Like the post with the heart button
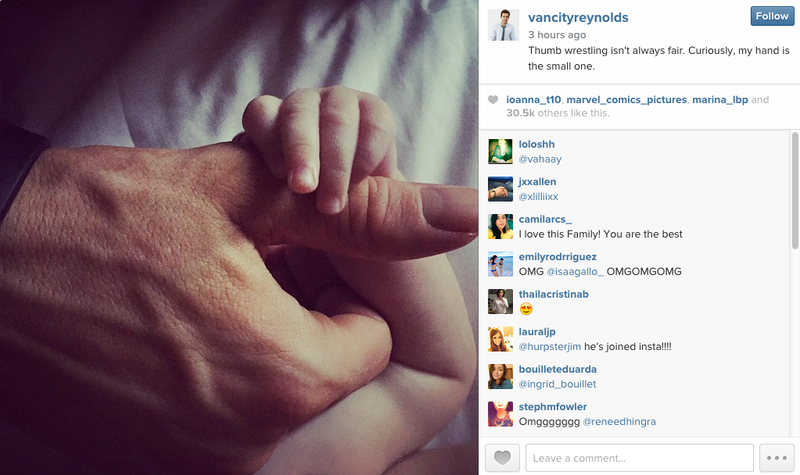Image resolution: width=800 pixels, height=475 pixels. (502, 458)
